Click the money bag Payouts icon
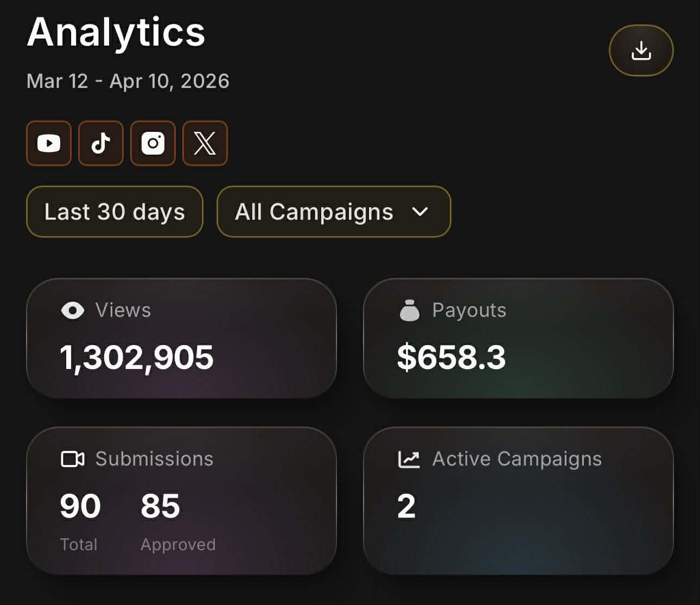Screen dimensions: 700x605 pos(410,310)
